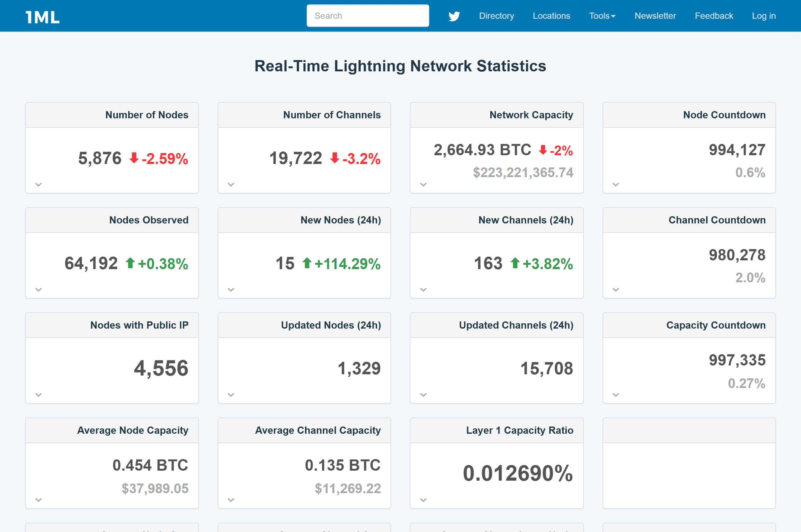Click the Node Countdown card title
The height and width of the screenshot is (532, 801).
coord(724,115)
